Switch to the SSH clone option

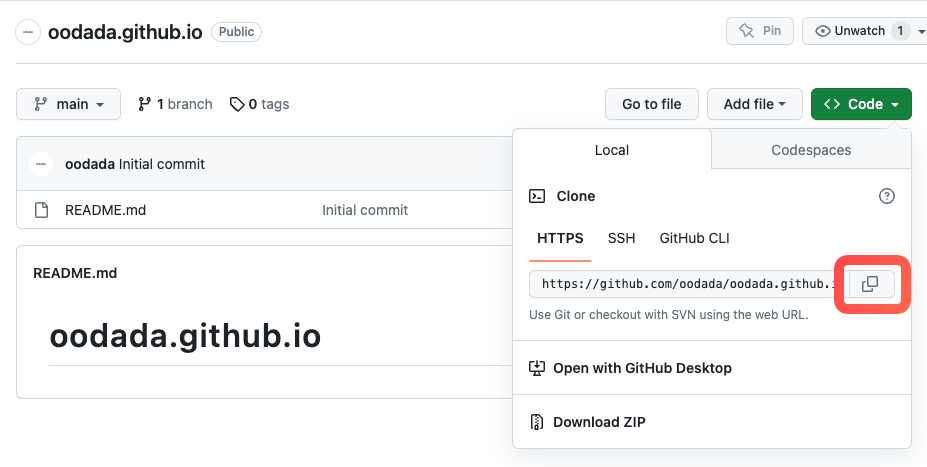pyautogui.click(x=621, y=238)
